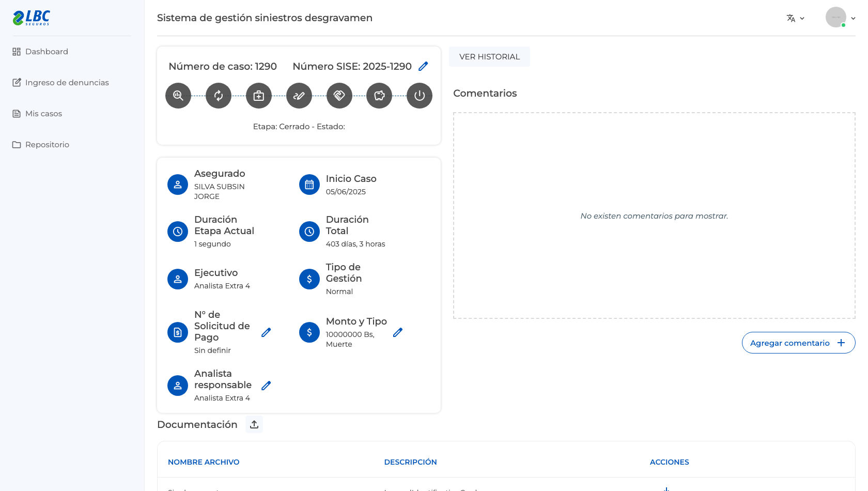The height and width of the screenshot is (491, 868).
Task: Expand the user avatar menu
Action: [841, 18]
